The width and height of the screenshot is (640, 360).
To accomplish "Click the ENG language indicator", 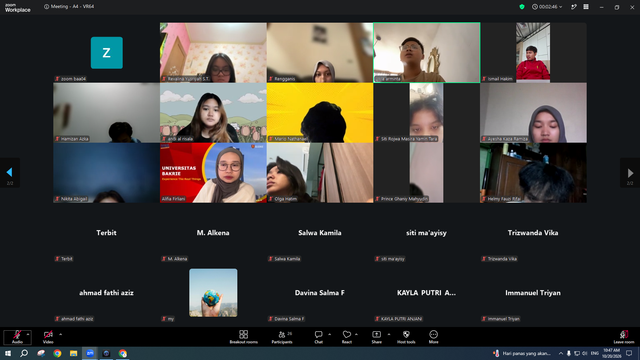I will tap(595, 353).
